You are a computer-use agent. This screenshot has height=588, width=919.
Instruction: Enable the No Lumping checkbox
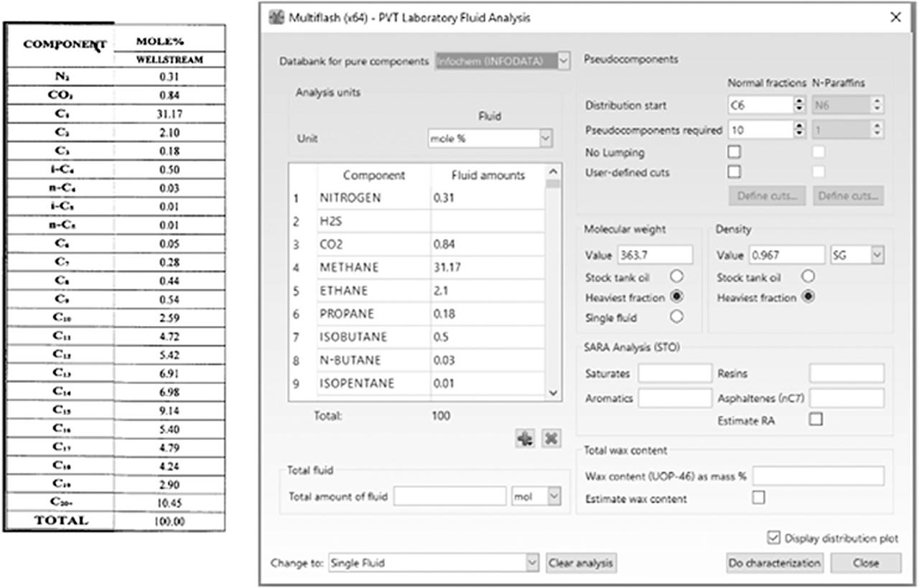[734, 152]
